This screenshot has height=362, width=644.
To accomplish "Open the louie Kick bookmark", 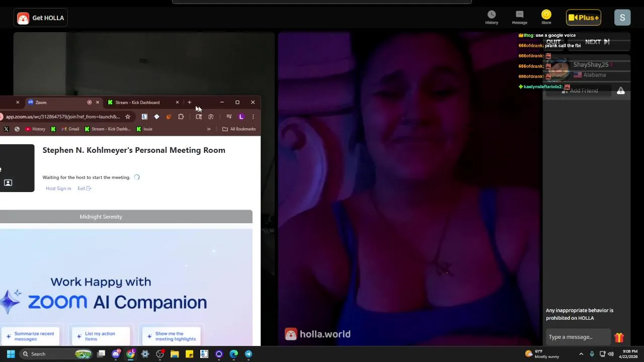I will (144, 129).
